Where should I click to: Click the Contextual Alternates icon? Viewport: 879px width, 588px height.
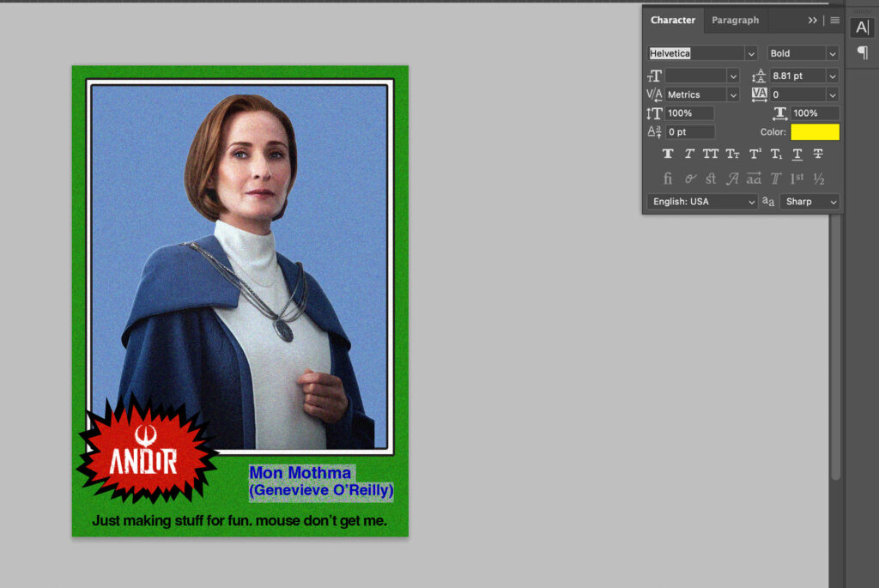(x=690, y=179)
